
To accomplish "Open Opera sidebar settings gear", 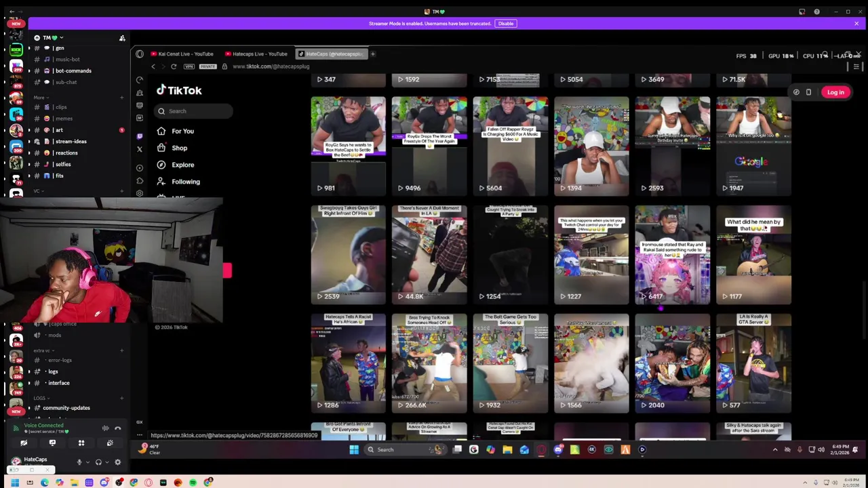I will tap(140, 193).
